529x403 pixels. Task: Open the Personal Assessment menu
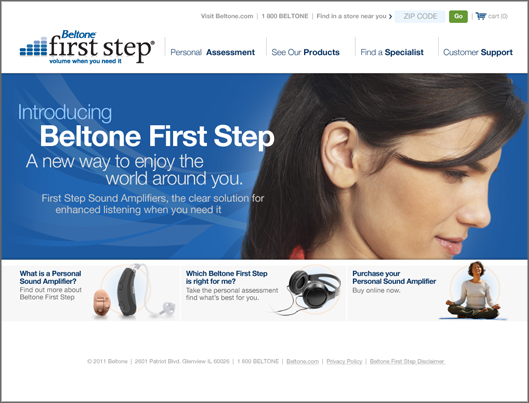(x=212, y=52)
